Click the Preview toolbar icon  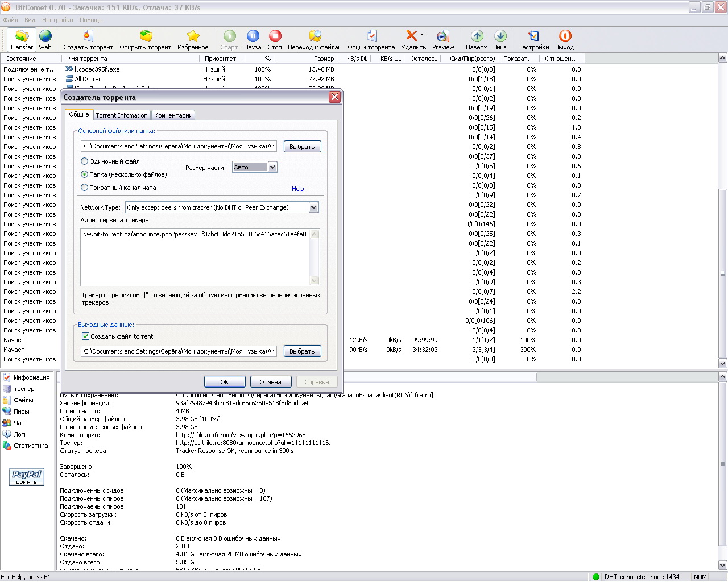coord(443,40)
